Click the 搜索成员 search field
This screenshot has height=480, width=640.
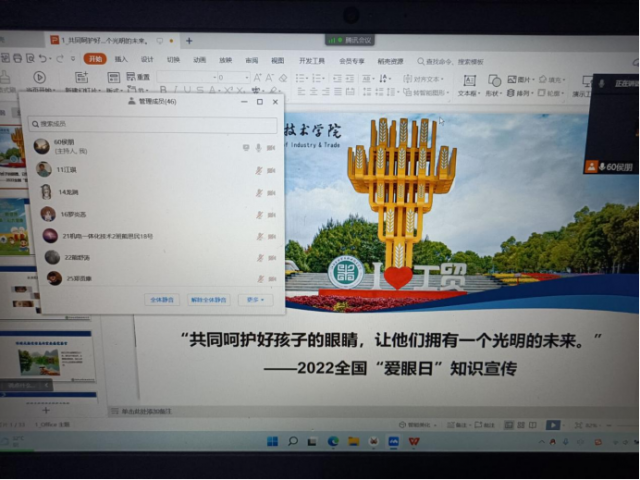150,124
